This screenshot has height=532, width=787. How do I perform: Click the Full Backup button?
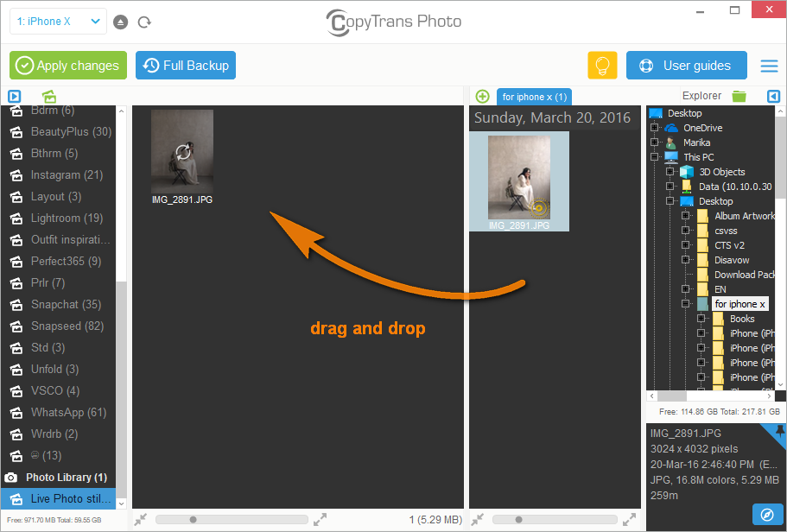click(x=185, y=65)
